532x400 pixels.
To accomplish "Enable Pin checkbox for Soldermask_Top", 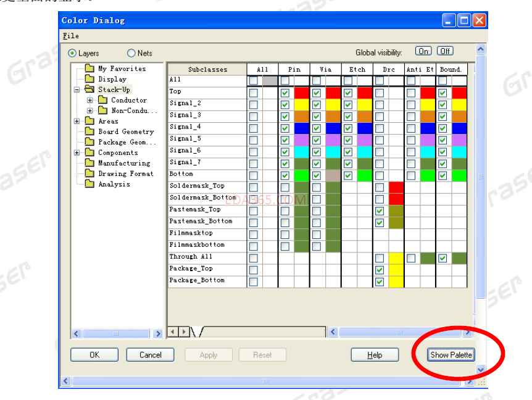I will coord(285,187).
